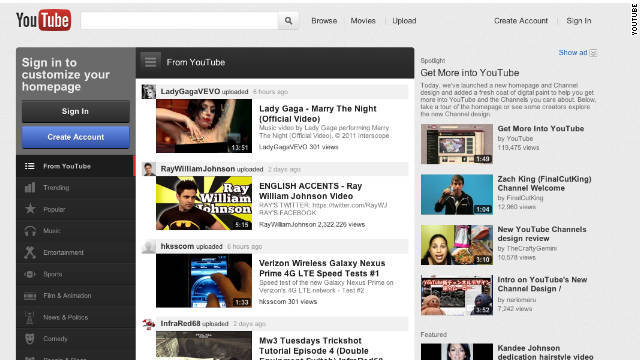Click the dark Sign In sidebar button

(x=76, y=111)
